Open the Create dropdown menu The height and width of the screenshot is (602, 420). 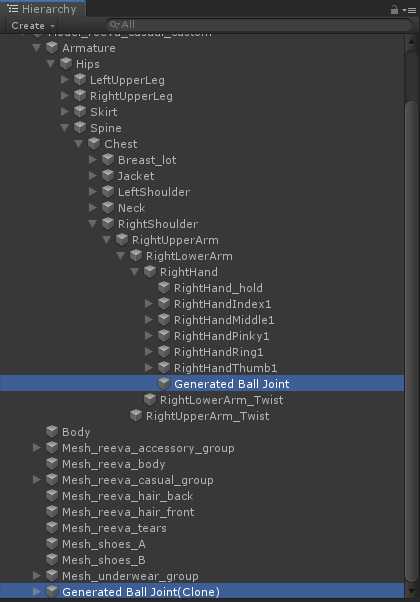(x=33, y=26)
